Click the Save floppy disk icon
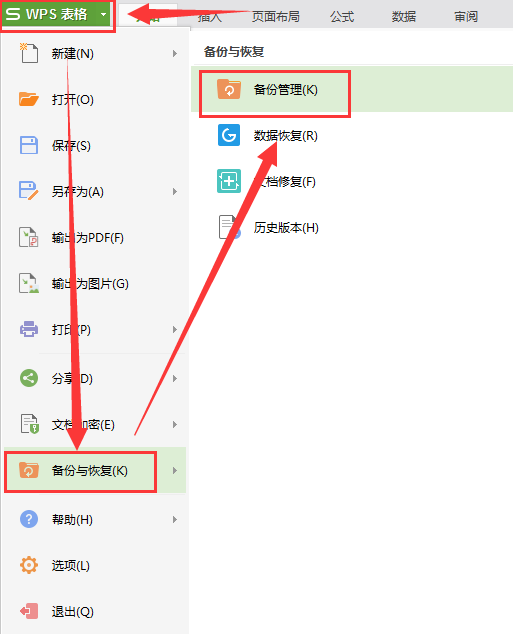This screenshot has width=513, height=634. tap(29, 145)
